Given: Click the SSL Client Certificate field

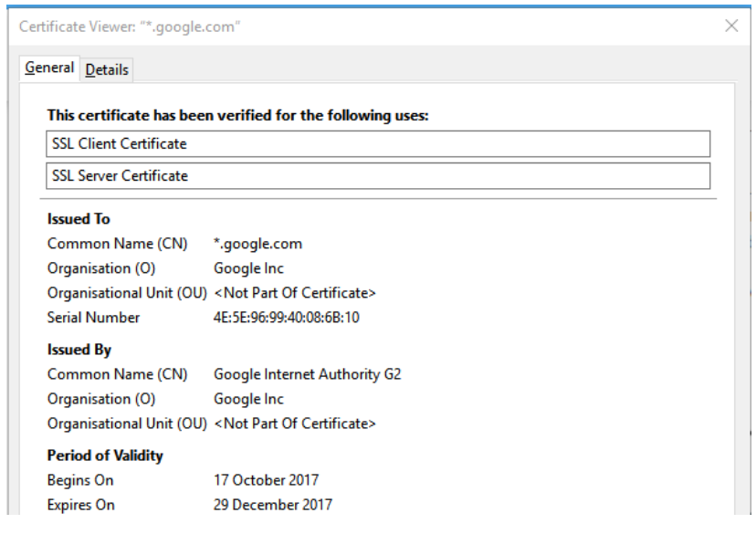Looking at the screenshot, I should [x=377, y=144].
